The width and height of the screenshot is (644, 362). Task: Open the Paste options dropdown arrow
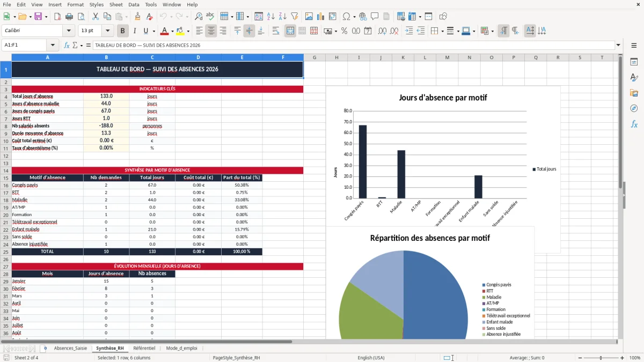coord(126,17)
